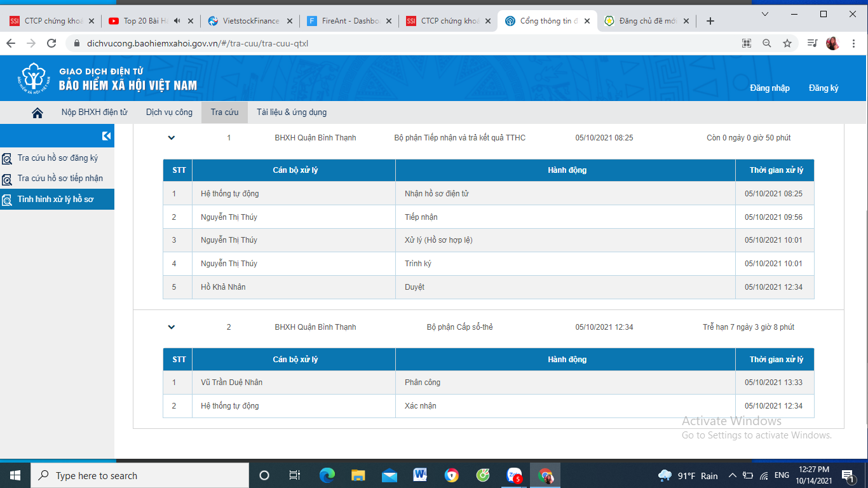Click the home icon in navigation bar
868x488 pixels.
(x=37, y=112)
